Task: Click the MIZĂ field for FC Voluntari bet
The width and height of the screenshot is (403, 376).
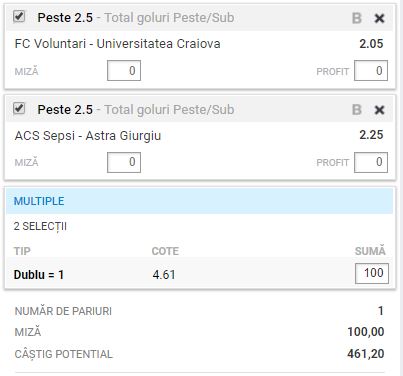Action: 124,71
